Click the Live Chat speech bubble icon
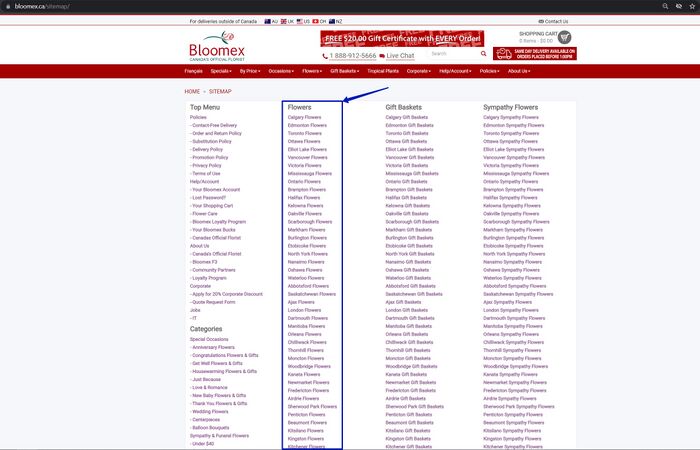Image resolution: width=700 pixels, height=450 pixels. [382, 56]
